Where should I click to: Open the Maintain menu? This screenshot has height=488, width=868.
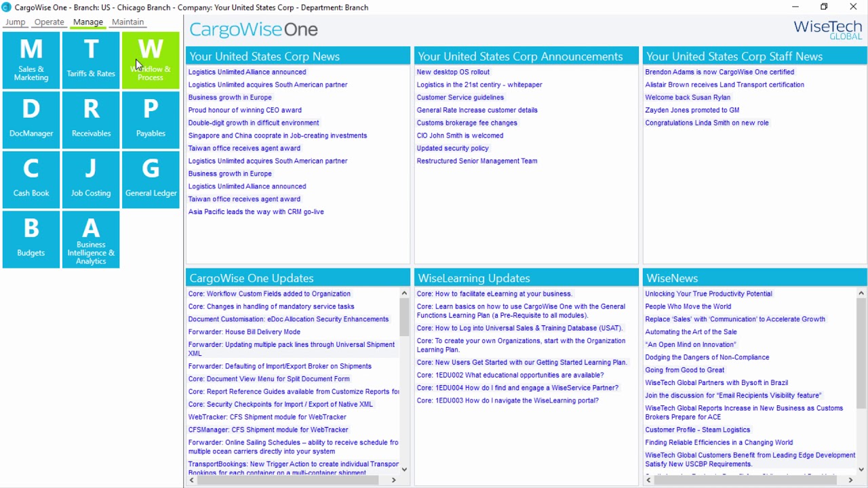tap(127, 22)
